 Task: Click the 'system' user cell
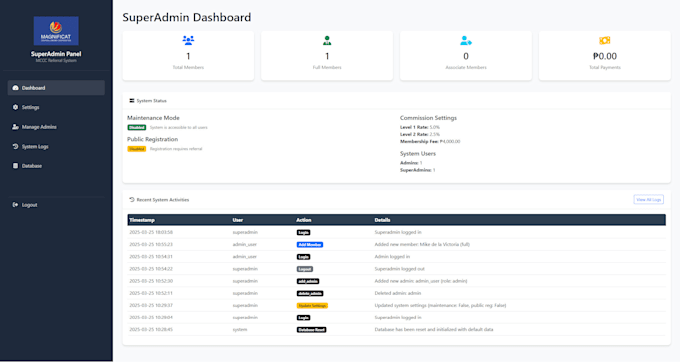pos(240,329)
